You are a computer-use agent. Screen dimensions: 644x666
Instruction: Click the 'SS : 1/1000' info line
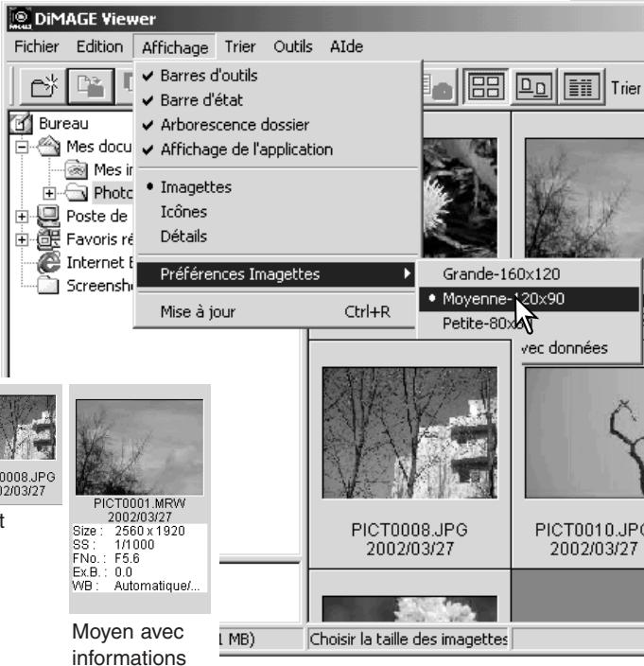pos(113,545)
